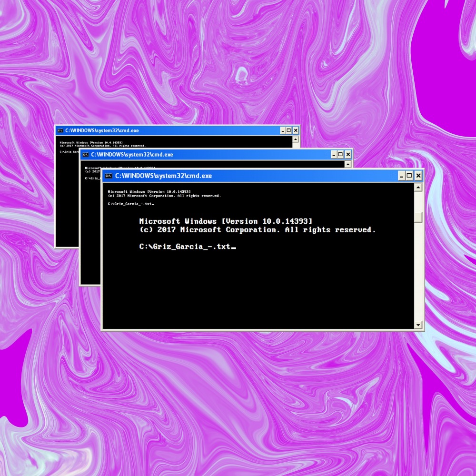Click the small 'All rights reserved' line in front window
The image size is (476, 476).
164,196
